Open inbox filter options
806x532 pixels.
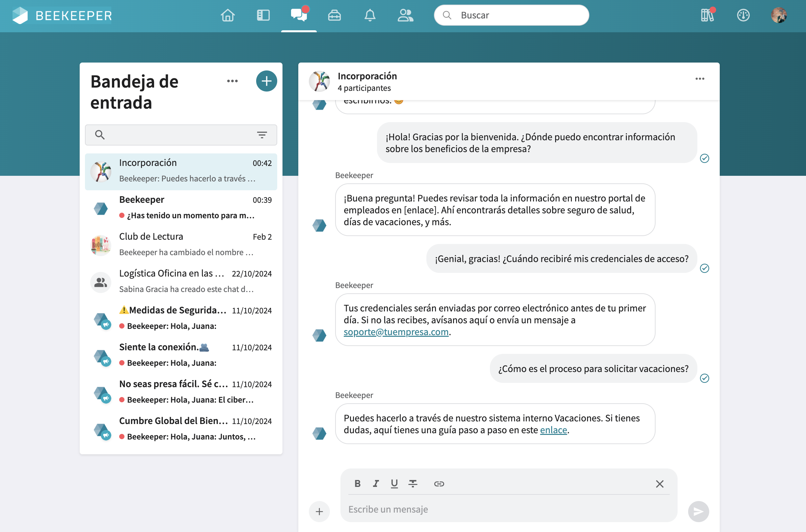[262, 135]
